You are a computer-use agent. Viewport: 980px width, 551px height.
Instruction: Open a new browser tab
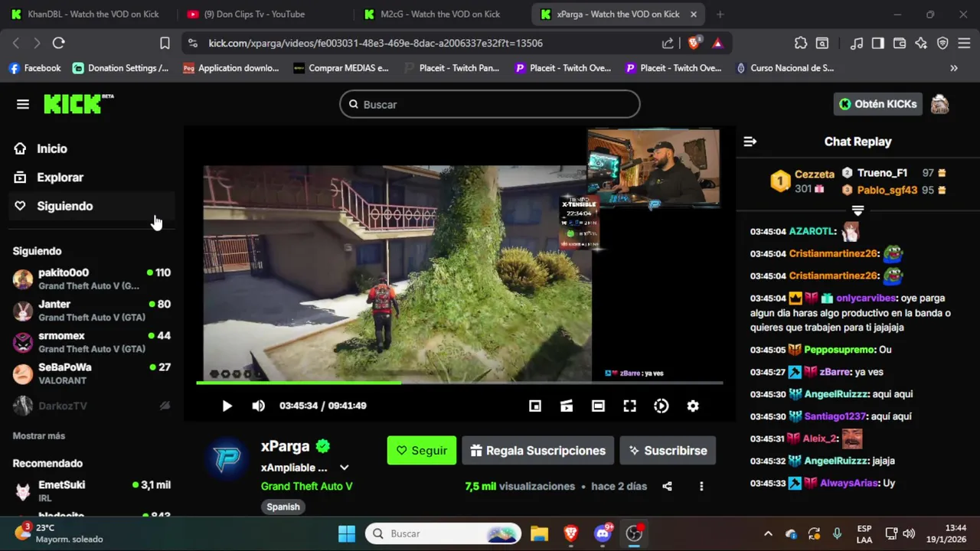(720, 14)
